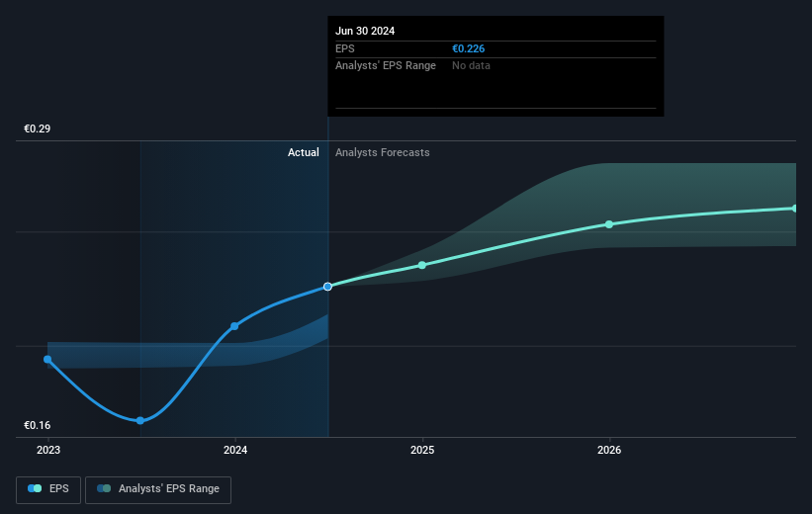Toggle the Analysts' EPS Range legend
Image resolution: width=812 pixels, height=514 pixels.
pyautogui.click(x=158, y=489)
